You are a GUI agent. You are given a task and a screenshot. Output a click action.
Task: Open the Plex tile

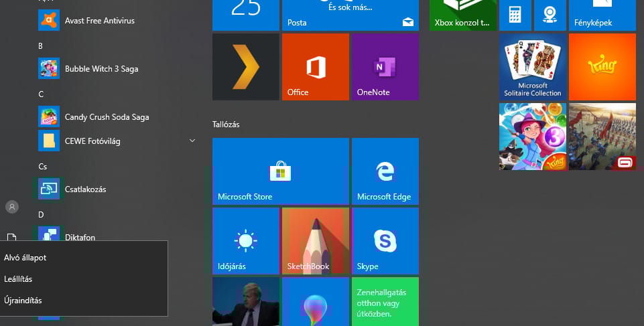[x=246, y=67]
